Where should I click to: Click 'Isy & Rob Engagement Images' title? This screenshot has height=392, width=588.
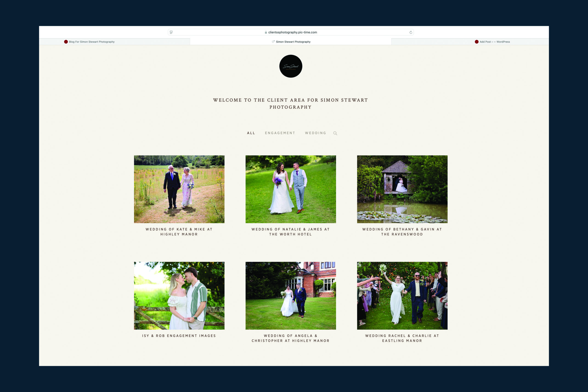[179, 336]
